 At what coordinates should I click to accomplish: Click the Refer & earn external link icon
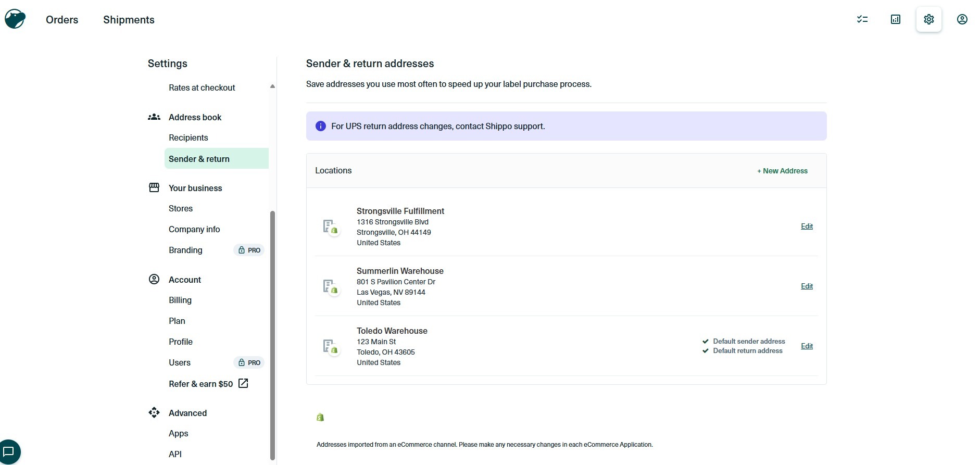243,383
